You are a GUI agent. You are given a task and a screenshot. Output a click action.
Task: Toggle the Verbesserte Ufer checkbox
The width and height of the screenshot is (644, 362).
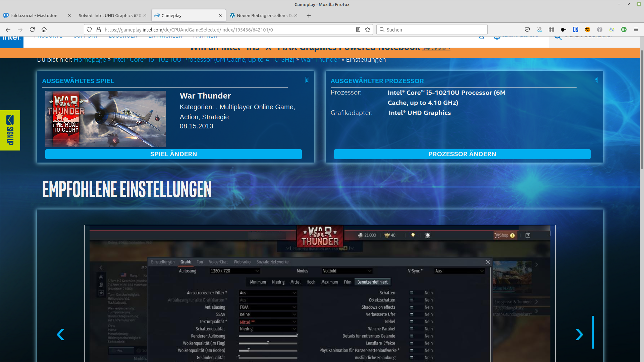pos(412,314)
